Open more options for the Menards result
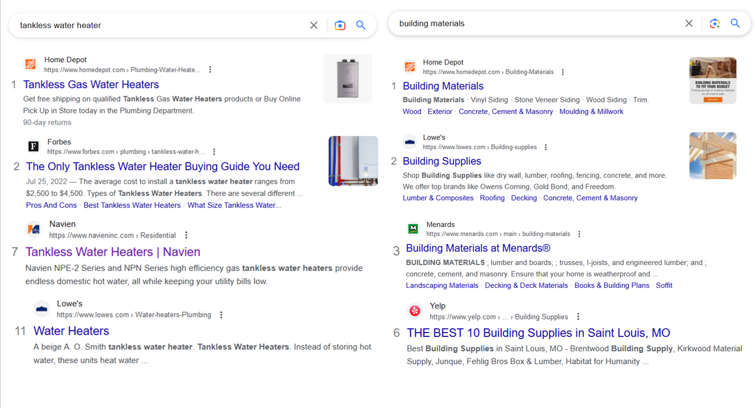755x408 pixels. (579, 234)
